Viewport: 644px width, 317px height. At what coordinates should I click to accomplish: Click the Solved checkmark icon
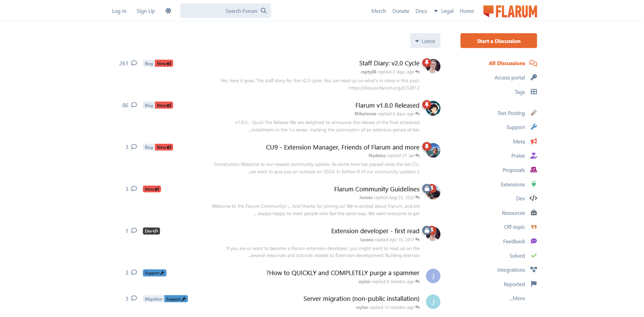534,256
